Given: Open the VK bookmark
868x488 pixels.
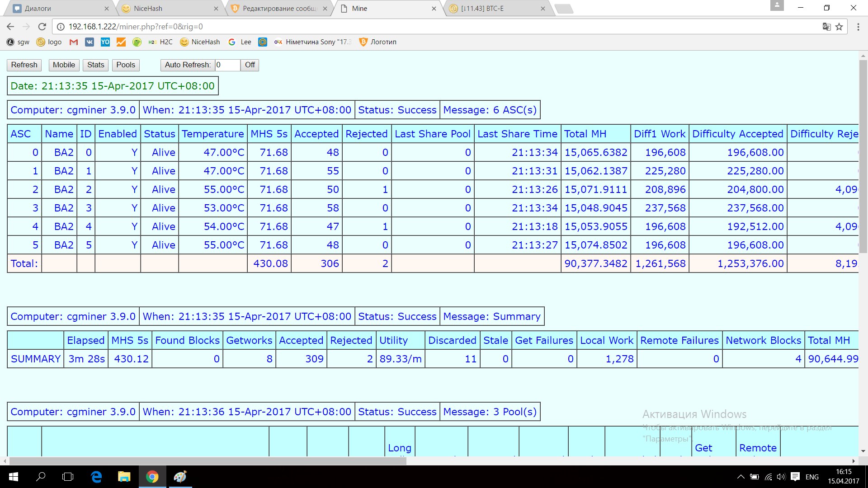Looking at the screenshot, I should pos(90,42).
